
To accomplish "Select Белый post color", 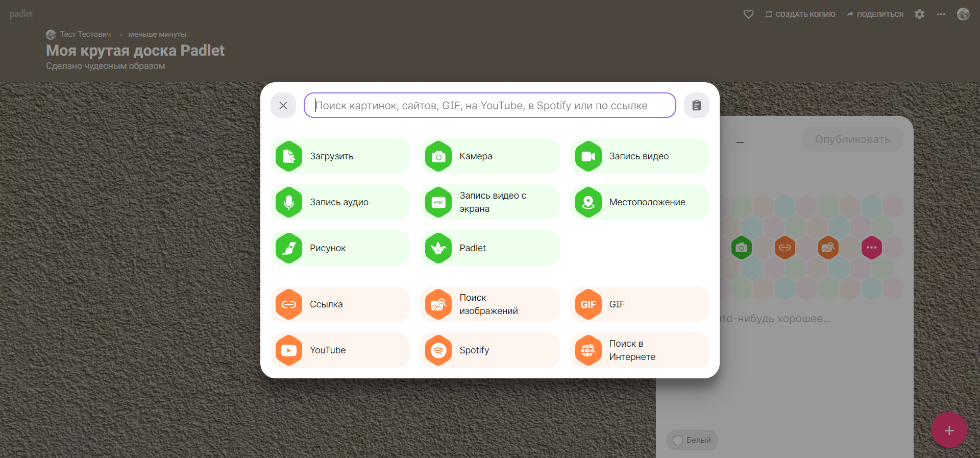I will [x=692, y=440].
